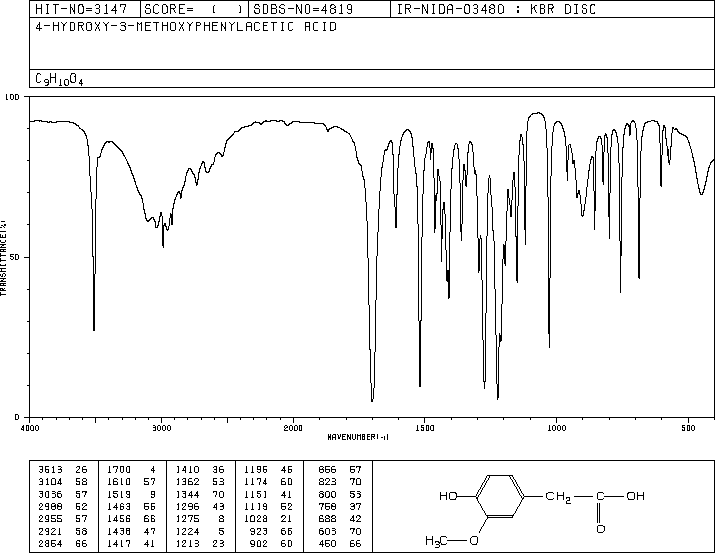Click the 823 wavenumber in last column

(327, 482)
